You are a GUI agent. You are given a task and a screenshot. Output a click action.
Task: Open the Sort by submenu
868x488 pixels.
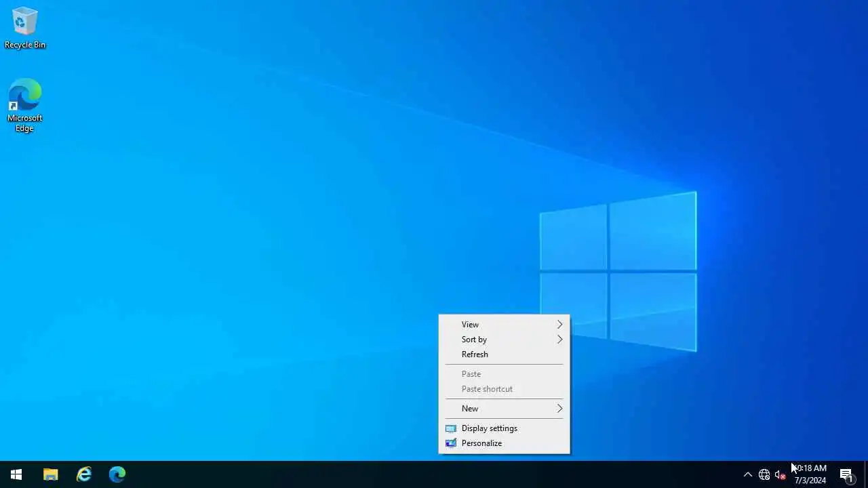pos(504,340)
